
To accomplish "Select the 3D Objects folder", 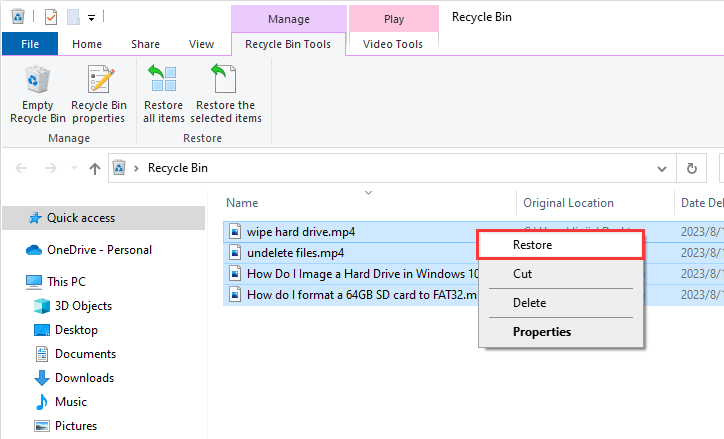I will point(83,306).
